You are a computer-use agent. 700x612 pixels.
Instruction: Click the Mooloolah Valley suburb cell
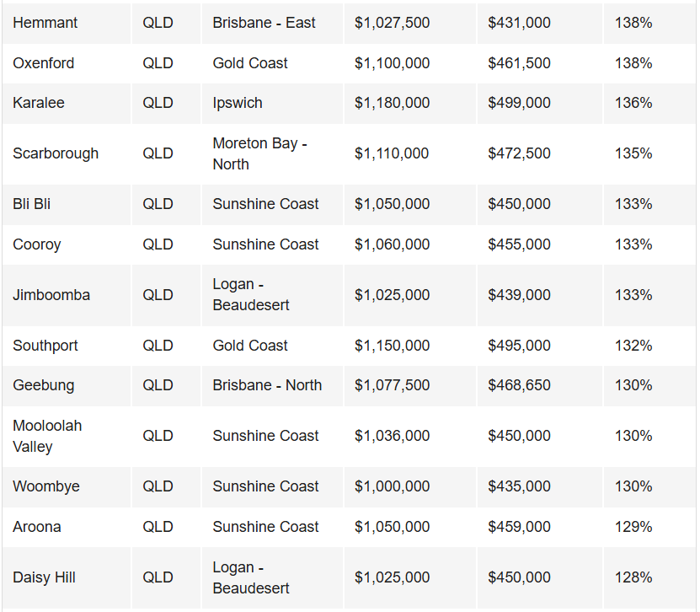[47, 436]
